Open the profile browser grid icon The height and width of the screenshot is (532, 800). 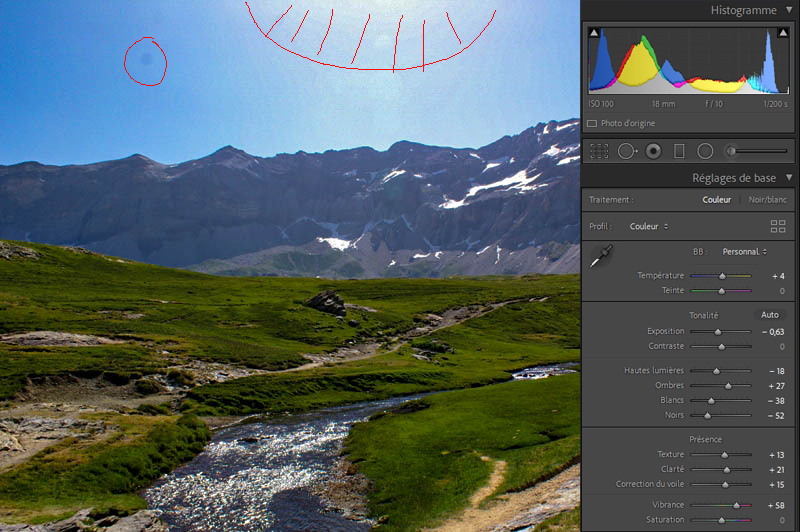coord(778,226)
